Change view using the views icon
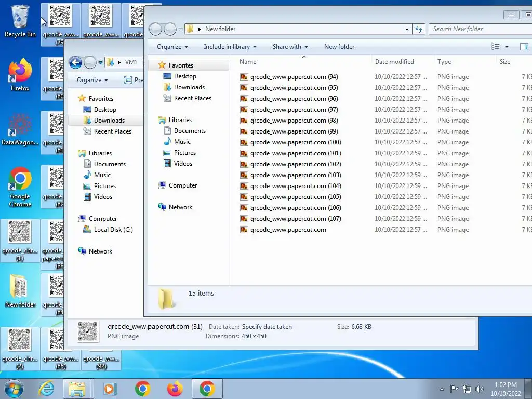The image size is (532, 399). coord(495,47)
